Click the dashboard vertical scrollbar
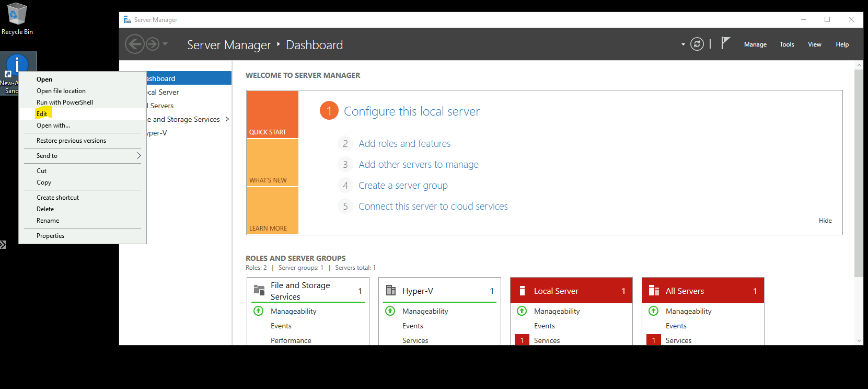This screenshot has height=389, width=868. point(859,173)
